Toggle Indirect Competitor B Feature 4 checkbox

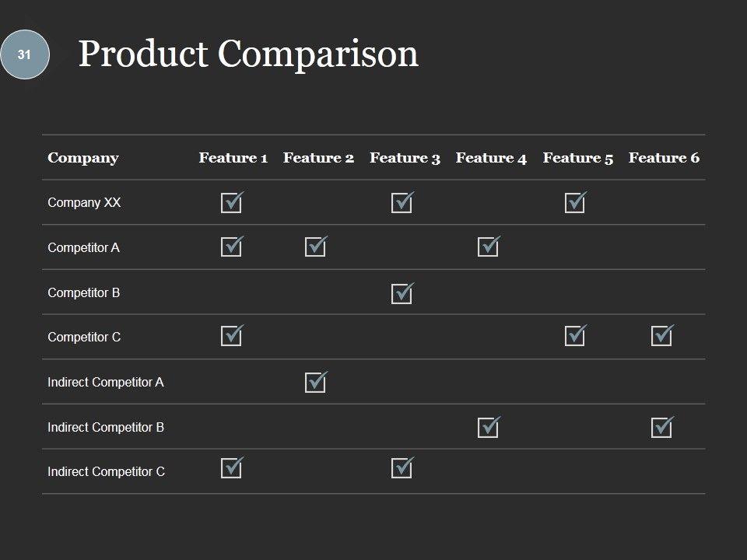coord(488,427)
